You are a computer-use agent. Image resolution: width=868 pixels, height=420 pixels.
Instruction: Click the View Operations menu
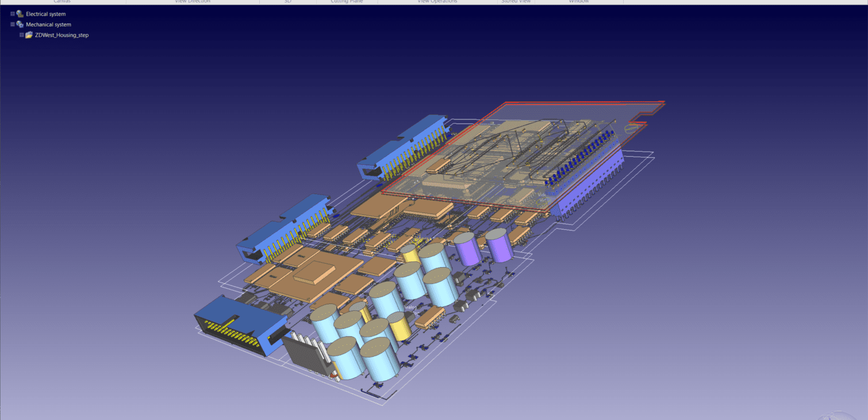436,2
